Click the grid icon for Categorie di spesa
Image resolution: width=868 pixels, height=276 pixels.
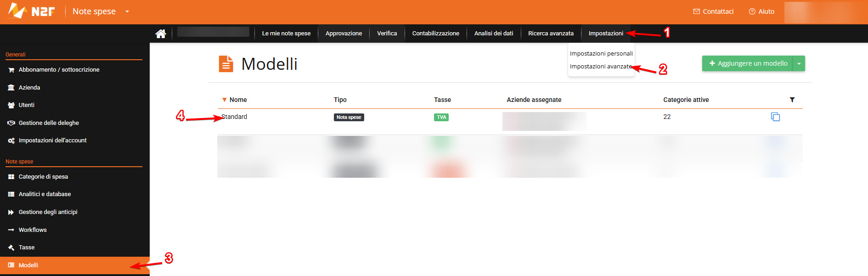coord(11,177)
